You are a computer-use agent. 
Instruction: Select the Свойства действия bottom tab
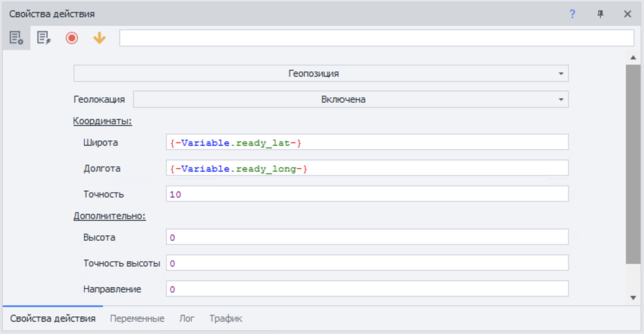pyautogui.click(x=53, y=319)
